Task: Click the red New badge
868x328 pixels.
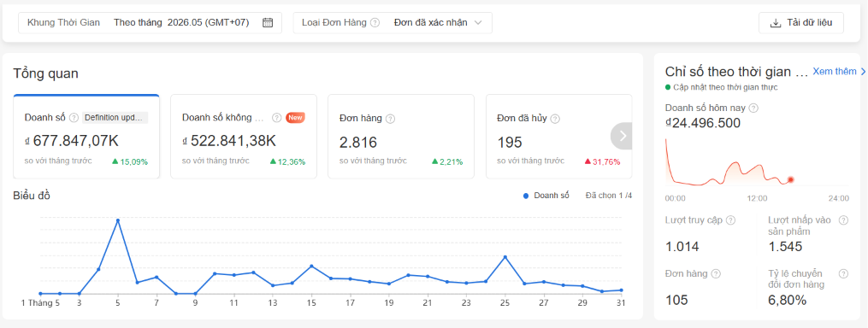Action: pyautogui.click(x=295, y=117)
